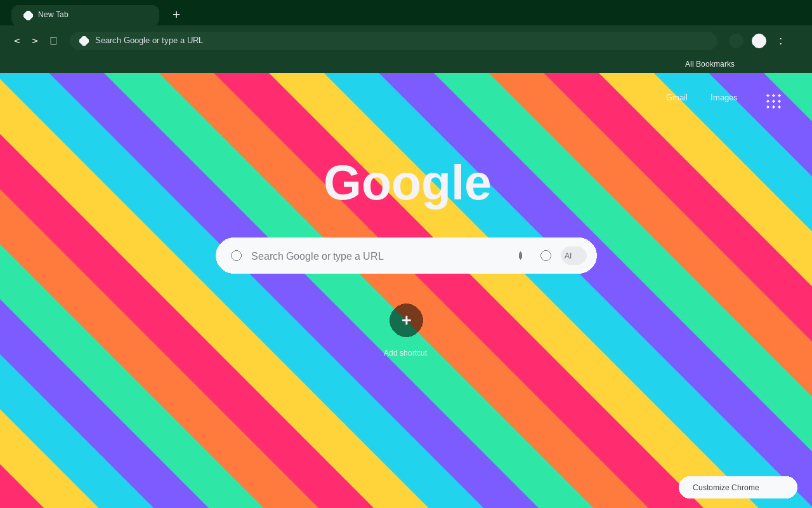Open Images link

tap(724, 97)
